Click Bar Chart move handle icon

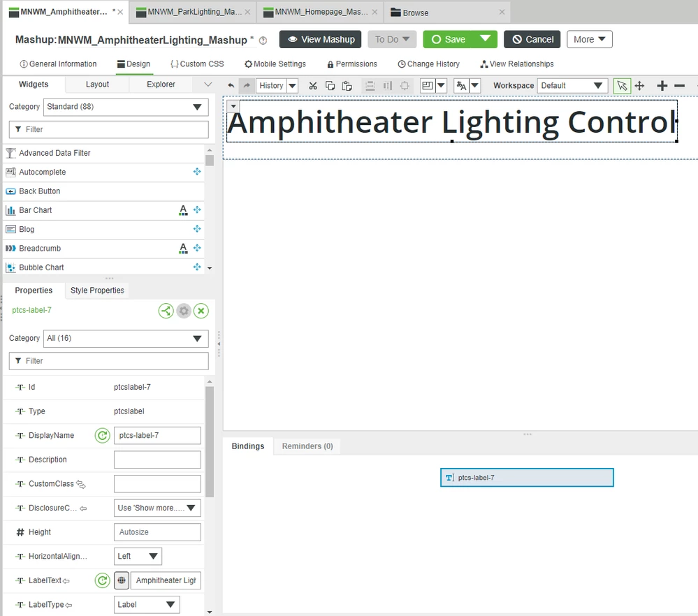197,210
